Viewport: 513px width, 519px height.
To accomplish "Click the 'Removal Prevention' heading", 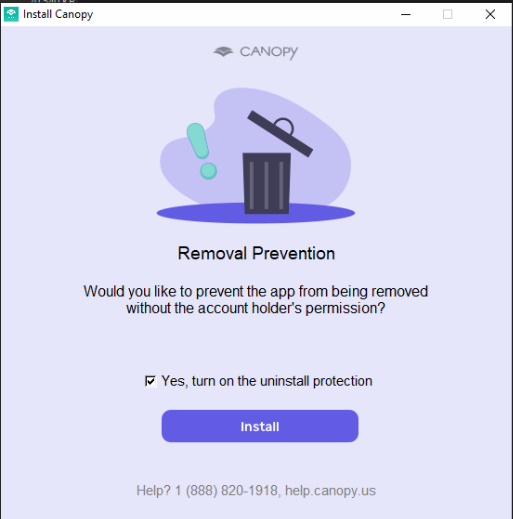I will pos(256,253).
